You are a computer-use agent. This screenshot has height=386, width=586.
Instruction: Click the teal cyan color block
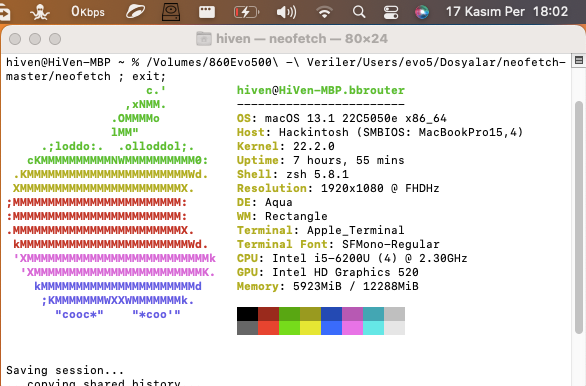tap(373, 314)
